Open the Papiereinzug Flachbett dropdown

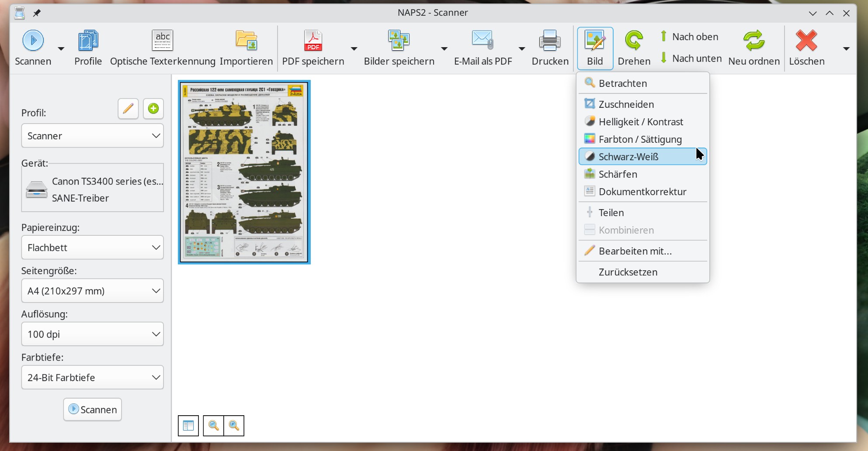pyautogui.click(x=93, y=248)
